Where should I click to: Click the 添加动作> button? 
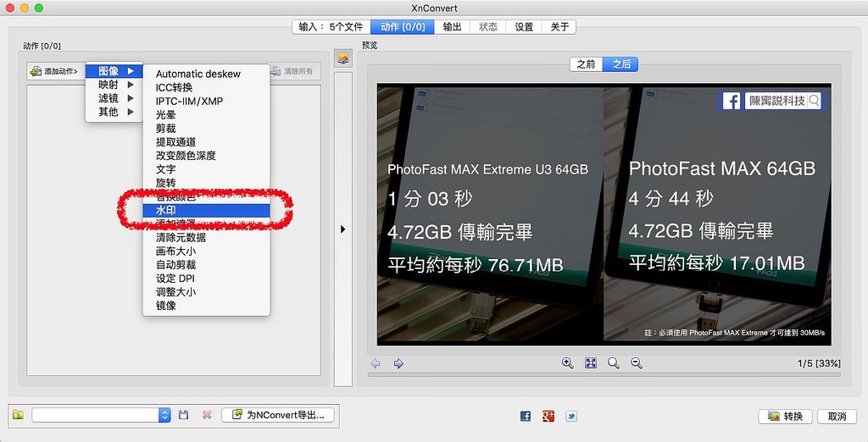(x=54, y=71)
